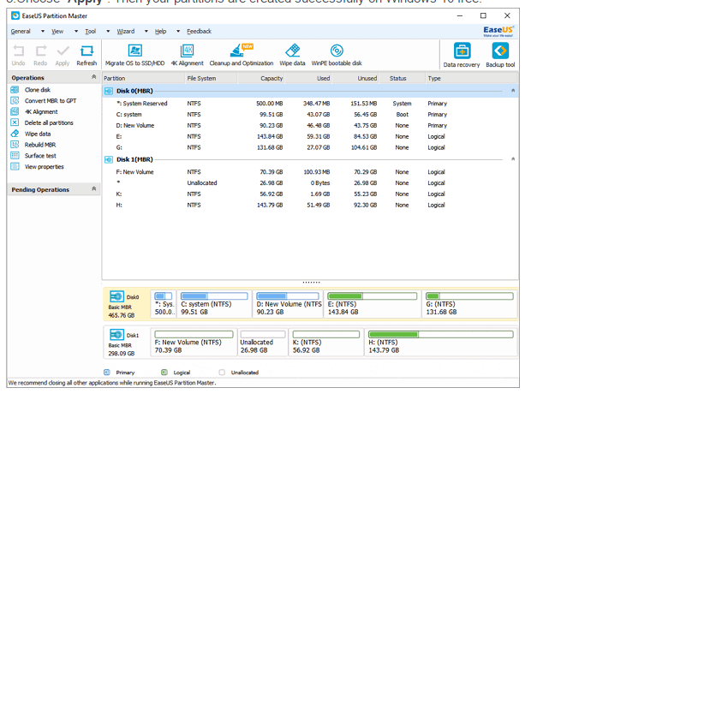The height and width of the screenshot is (728, 728).
Task: Select 4K Alignment in Operations sidebar
Action: [x=41, y=112]
